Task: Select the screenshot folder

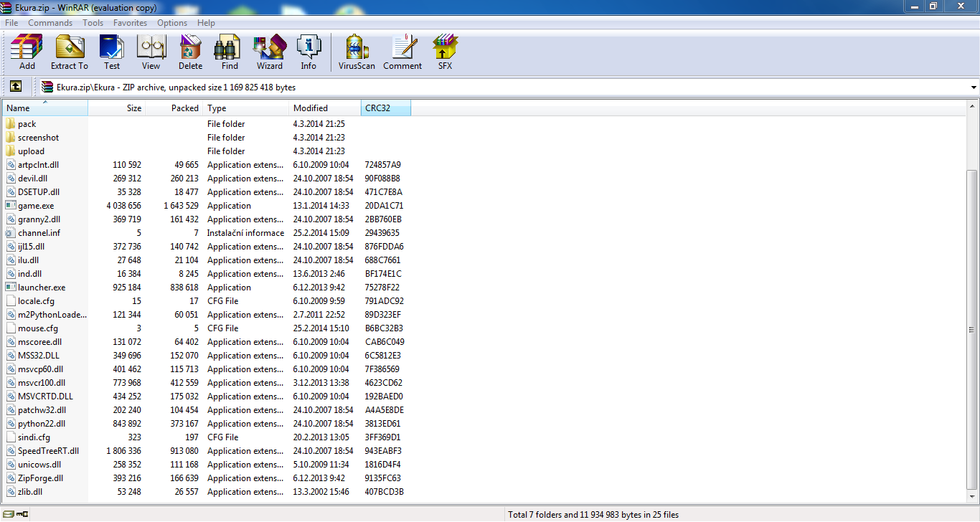Action: [39, 138]
